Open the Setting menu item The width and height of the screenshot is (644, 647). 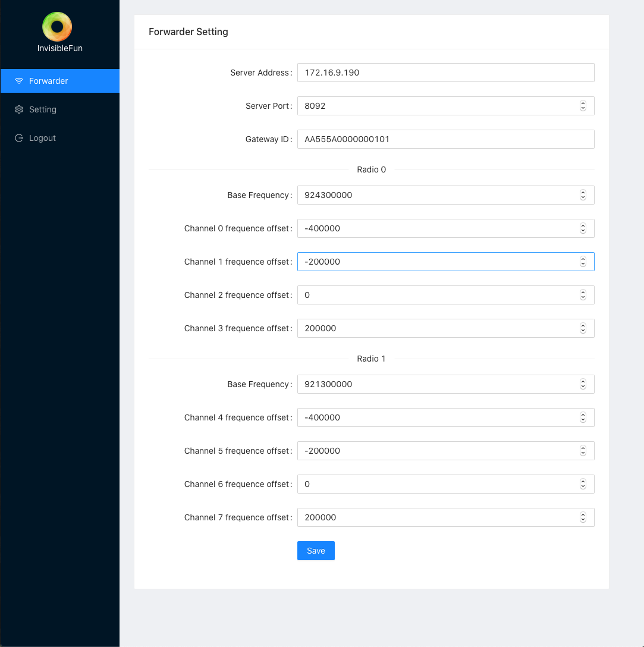[43, 109]
